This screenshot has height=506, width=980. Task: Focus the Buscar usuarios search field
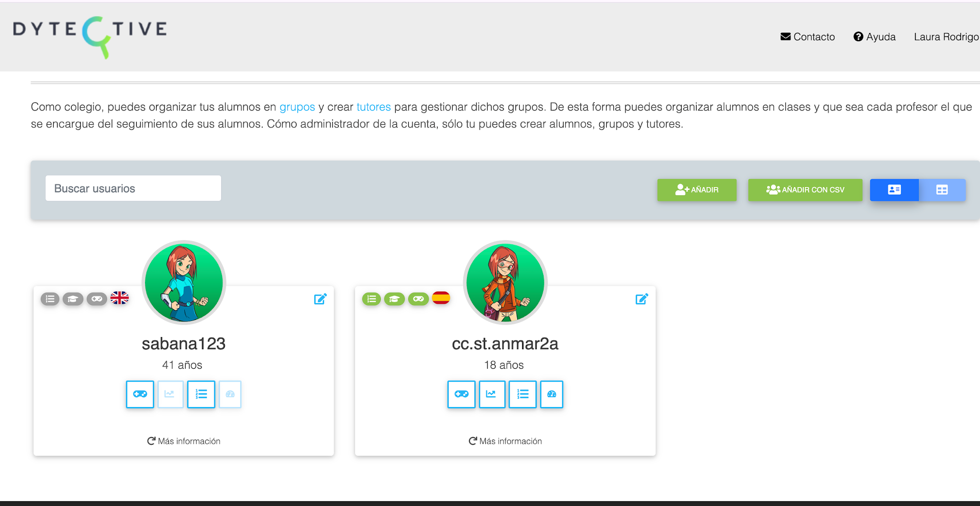coord(133,188)
